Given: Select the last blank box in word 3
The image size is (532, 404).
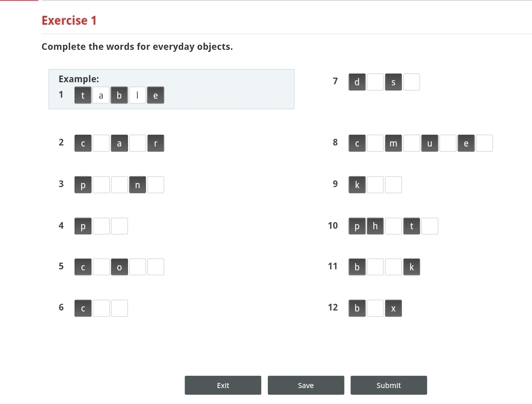Looking at the screenshot, I should [x=156, y=185].
